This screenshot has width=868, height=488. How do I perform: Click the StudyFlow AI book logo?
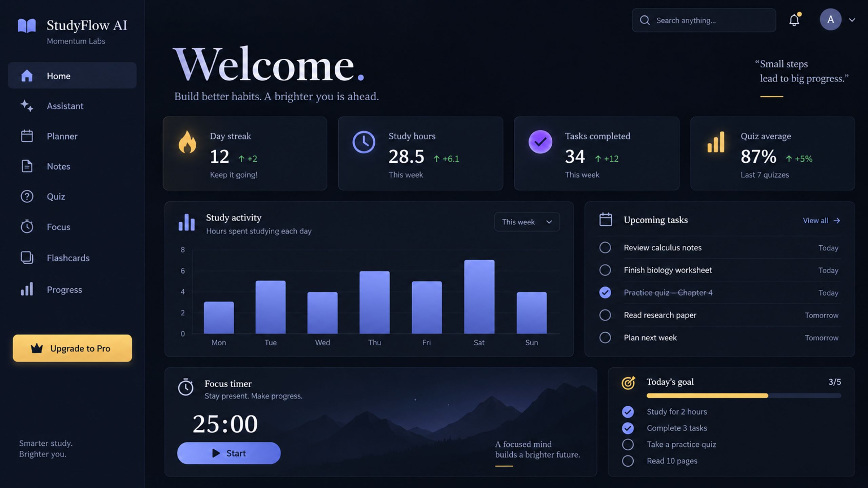tap(26, 26)
